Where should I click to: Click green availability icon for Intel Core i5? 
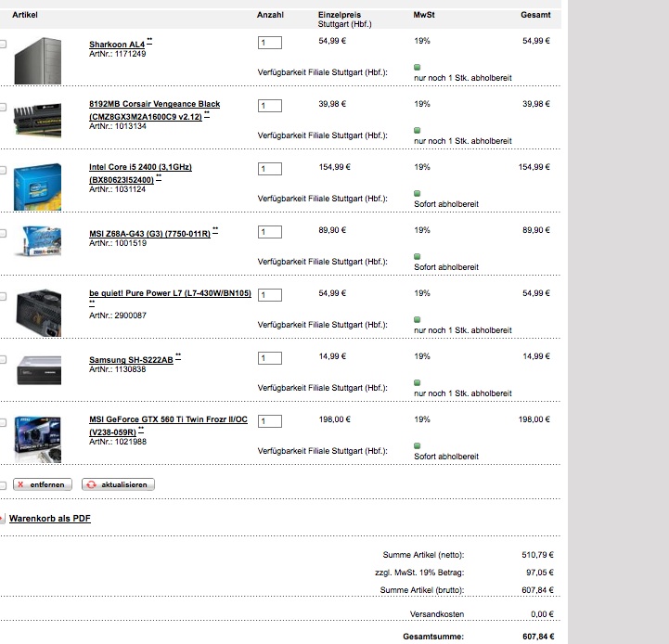point(418,193)
